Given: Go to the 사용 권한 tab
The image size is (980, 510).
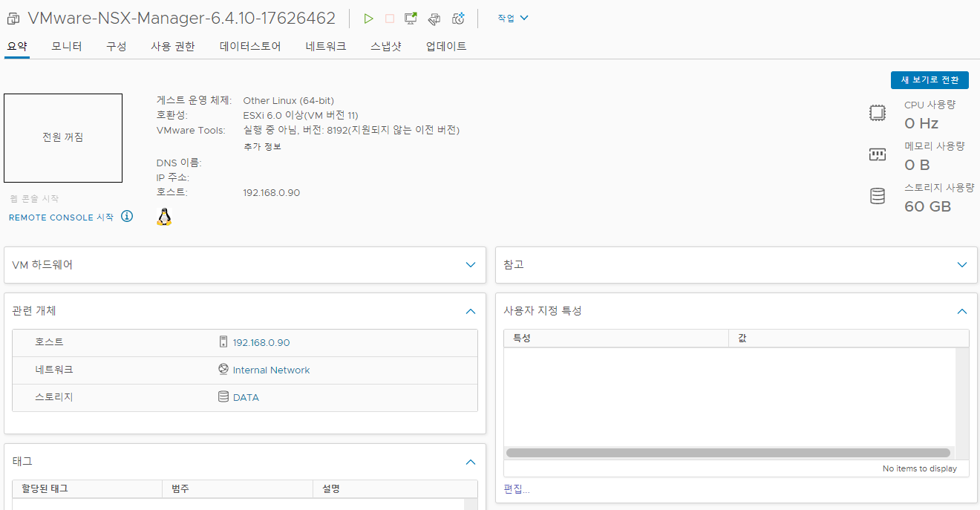Looking at the screenshot, I should (173, 46).
